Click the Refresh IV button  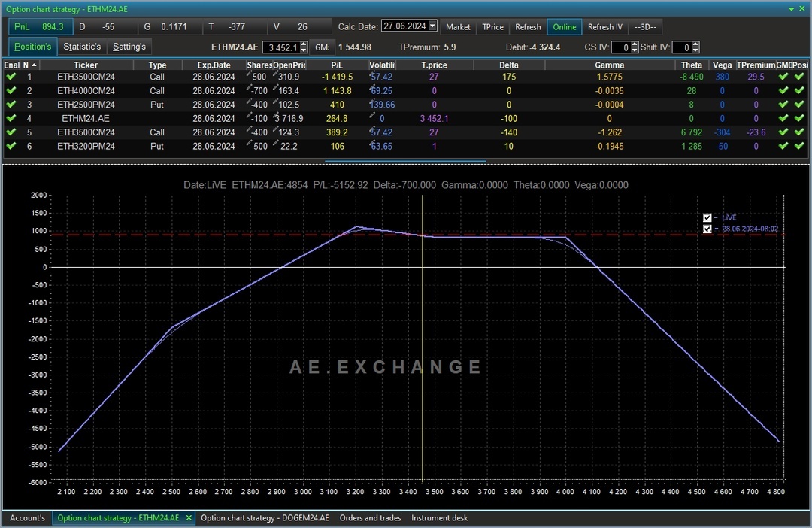point(604,27)
